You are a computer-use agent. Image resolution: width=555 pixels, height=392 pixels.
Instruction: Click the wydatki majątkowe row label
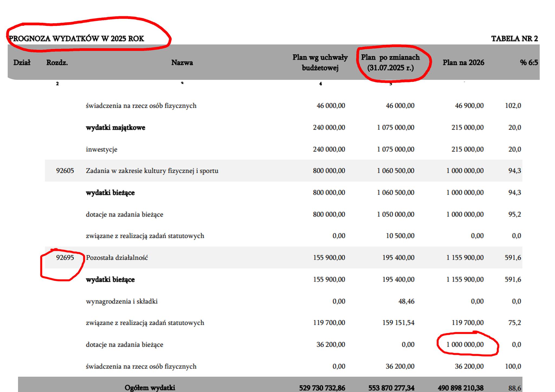click(115, 128)
